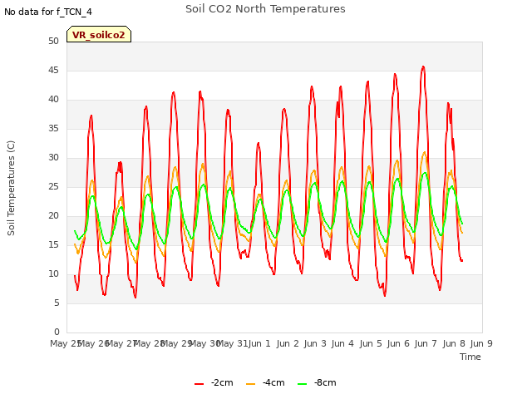Toggle the -8cm legend entry
The image size is (532, 399).
coord(317,382)
